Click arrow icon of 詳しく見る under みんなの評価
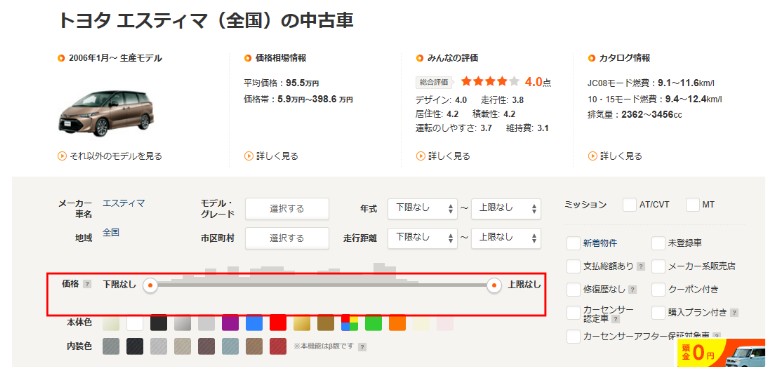 [x=420, y=156]
